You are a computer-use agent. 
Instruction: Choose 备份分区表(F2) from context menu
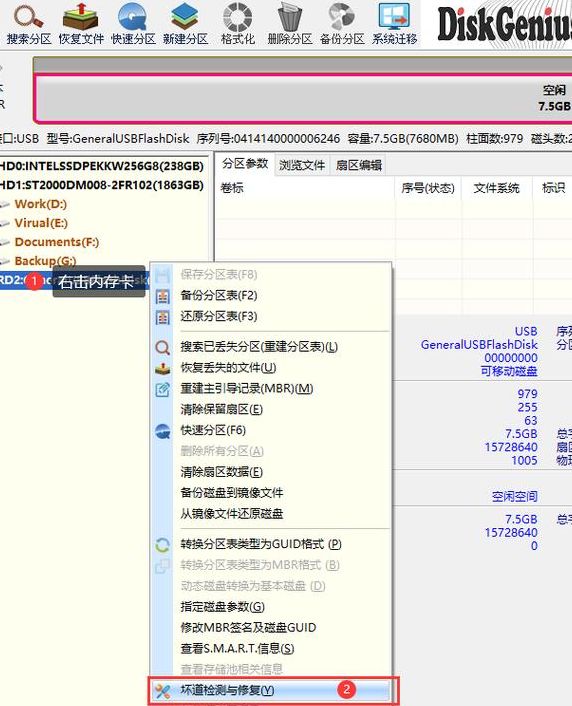pos(270,295)
